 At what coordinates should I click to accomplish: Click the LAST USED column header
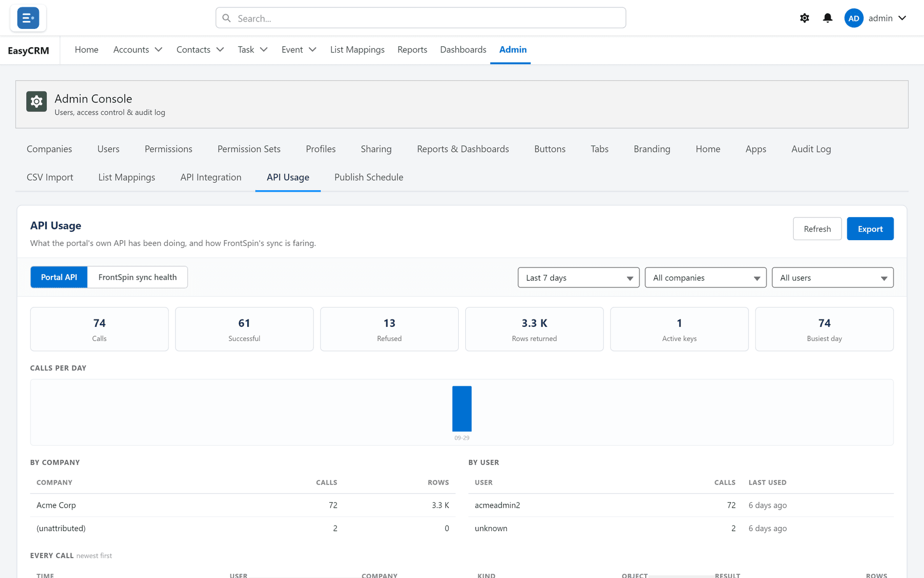(767, 482)
